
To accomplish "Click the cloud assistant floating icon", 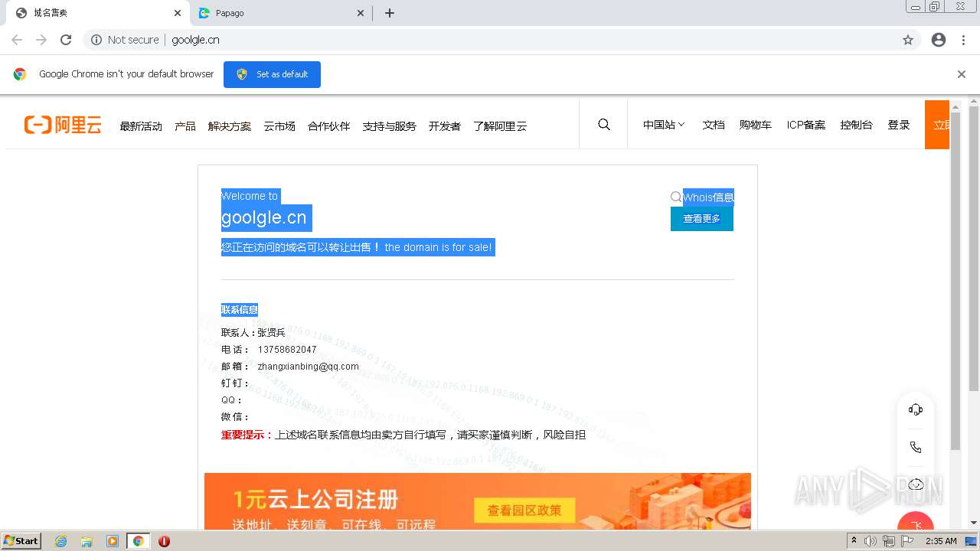I will (x=916, y=484).
